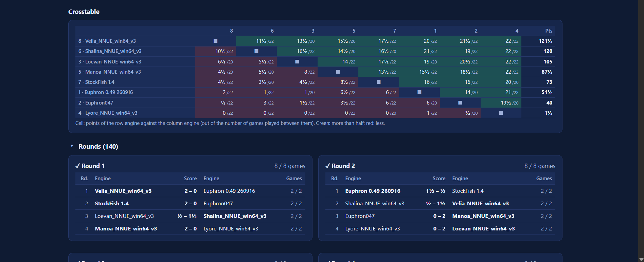The height and width of the screenshot is (262, 644).
Task: Select the StockFish 1.4 crosstable row name
Action: 96,82
